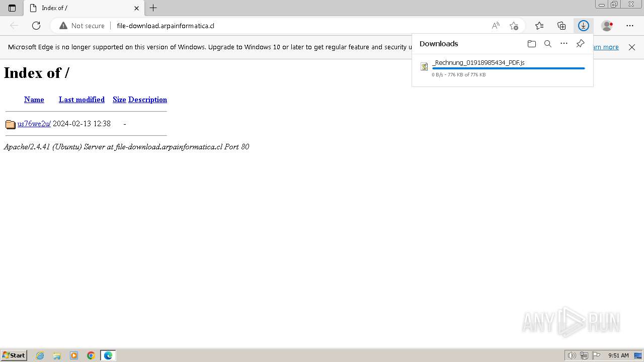Open the volume tray icon
The image size is (644, 362).
point(572,355)
